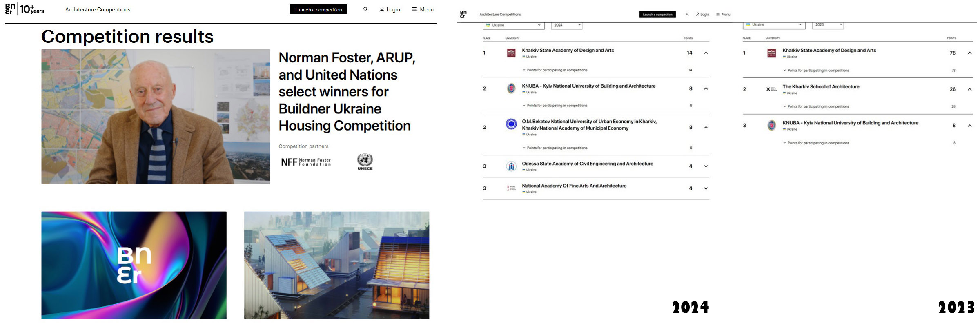Open the Menu on the Competition results page

422,9
